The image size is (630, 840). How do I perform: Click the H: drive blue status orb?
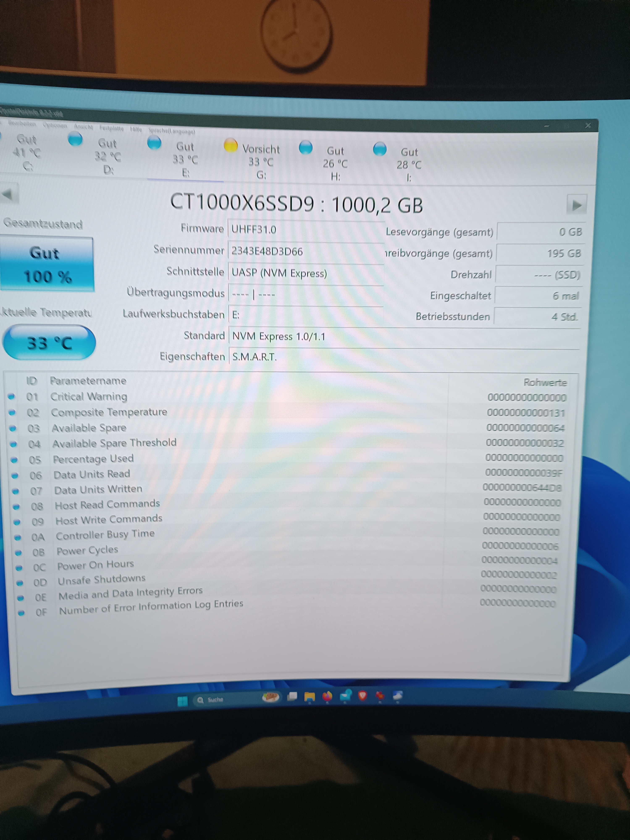[305, 147]
